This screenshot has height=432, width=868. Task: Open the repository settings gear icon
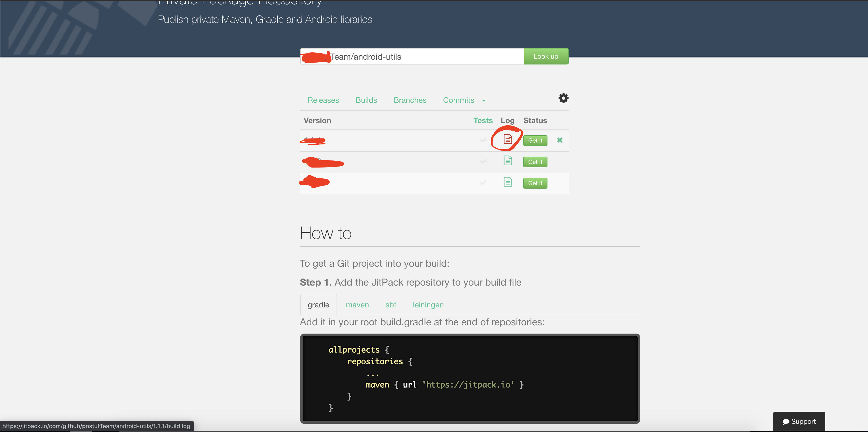pyautogui.click(x=563, y=98)
